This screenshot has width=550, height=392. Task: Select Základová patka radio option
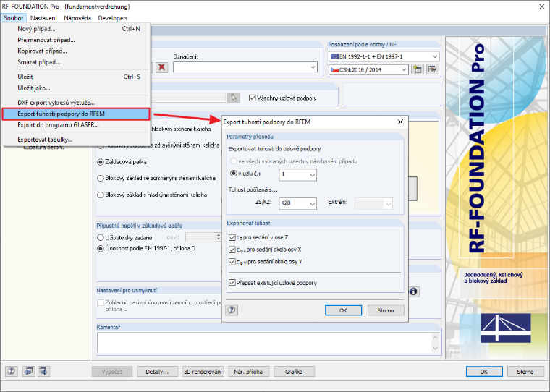[101, 162]
